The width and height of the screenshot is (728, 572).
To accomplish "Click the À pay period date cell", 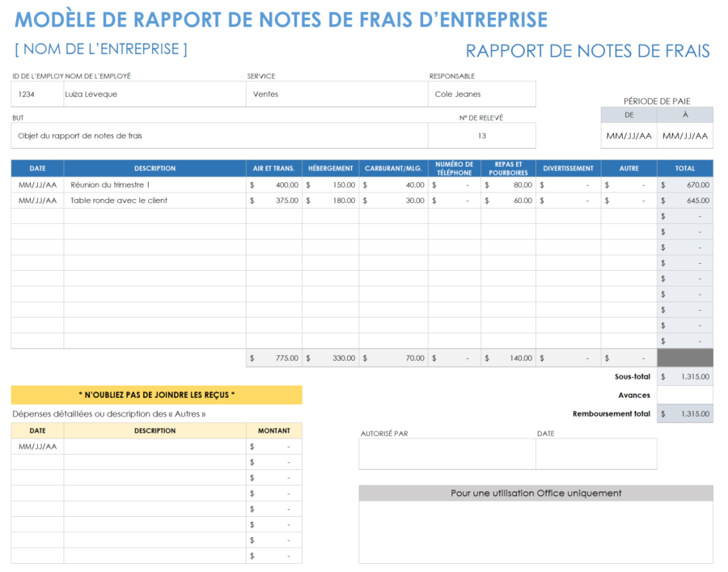I will point(685,135).
